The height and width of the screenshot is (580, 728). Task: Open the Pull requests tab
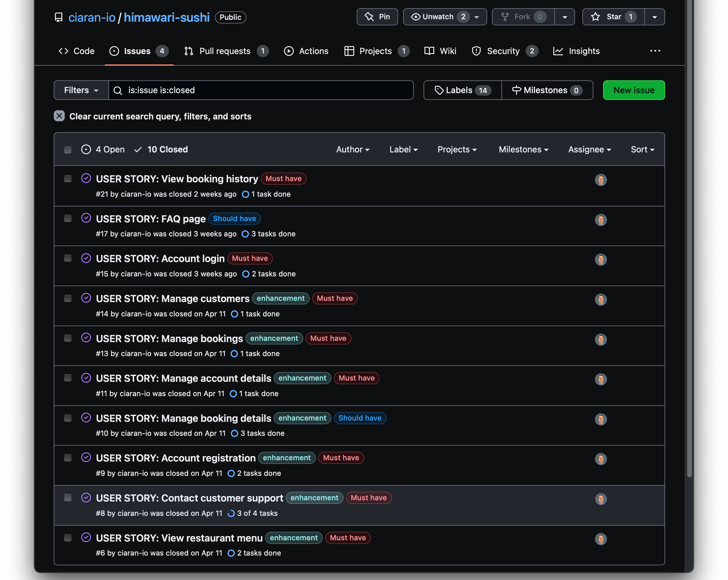pos(226,51)
